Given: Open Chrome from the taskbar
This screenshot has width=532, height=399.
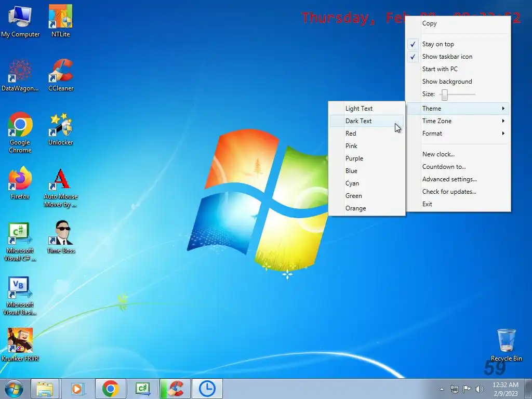Looking at the screenshot, I should point(110,389).
